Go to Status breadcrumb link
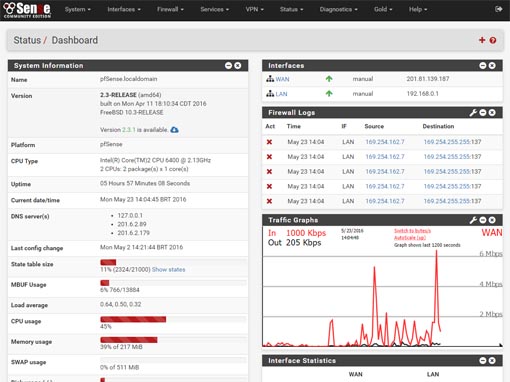Viewport: 510px width, 382px height. click(x=27, y=40)
